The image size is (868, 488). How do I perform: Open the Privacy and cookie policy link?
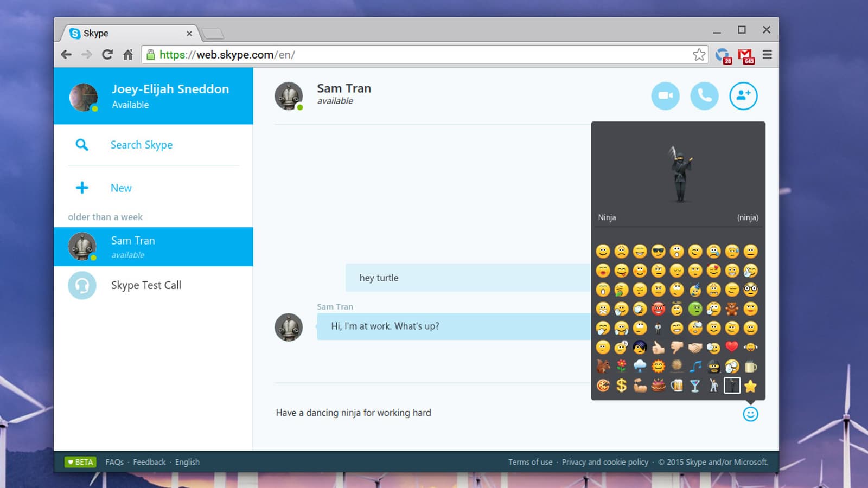pos(605,462)
